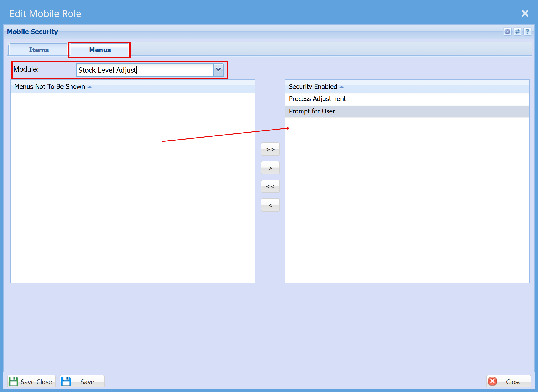This screenshot has width=538, height=392.
Task: Select the Process Adjustment row
Action: 317,99
